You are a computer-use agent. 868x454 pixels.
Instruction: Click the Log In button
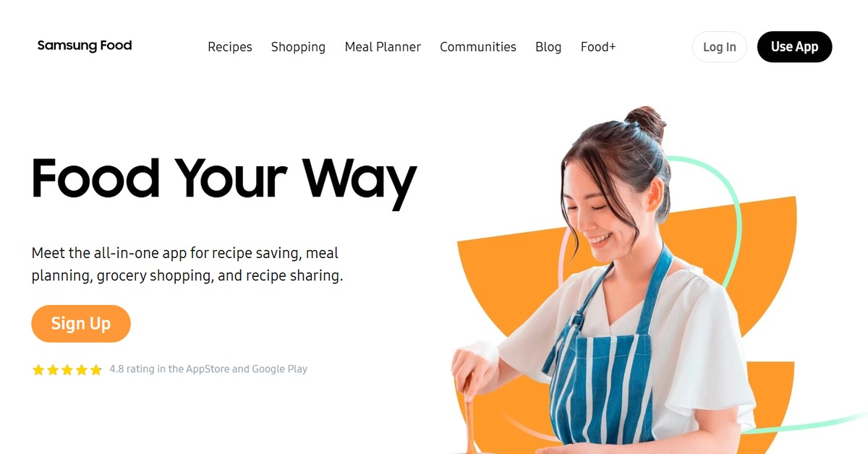[720, 47]
